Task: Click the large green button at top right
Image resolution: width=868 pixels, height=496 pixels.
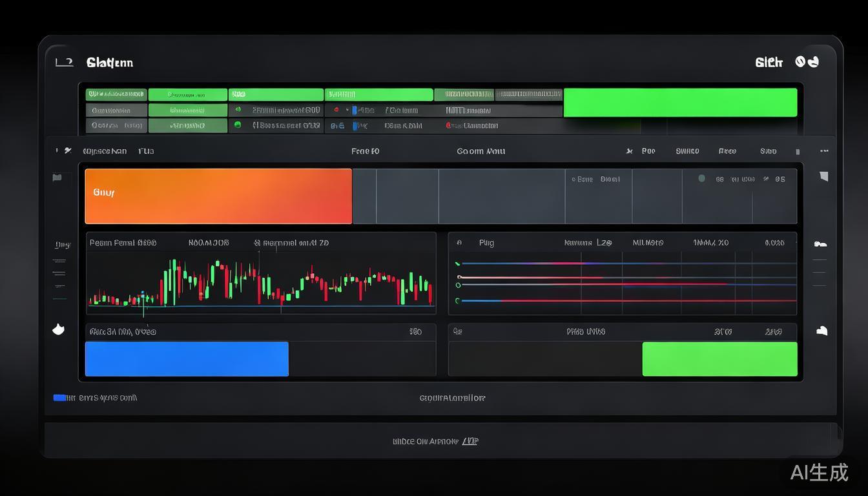Action: [680, 103]
